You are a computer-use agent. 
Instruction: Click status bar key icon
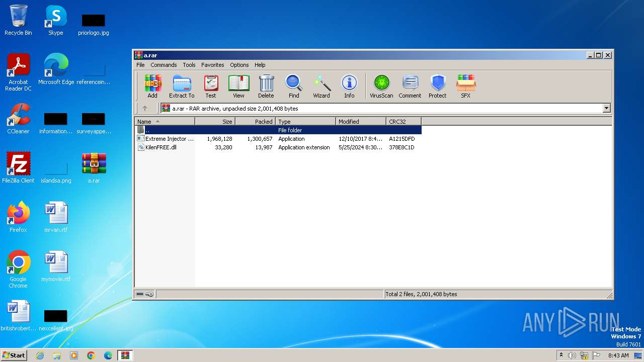click(x=149, y=294)
